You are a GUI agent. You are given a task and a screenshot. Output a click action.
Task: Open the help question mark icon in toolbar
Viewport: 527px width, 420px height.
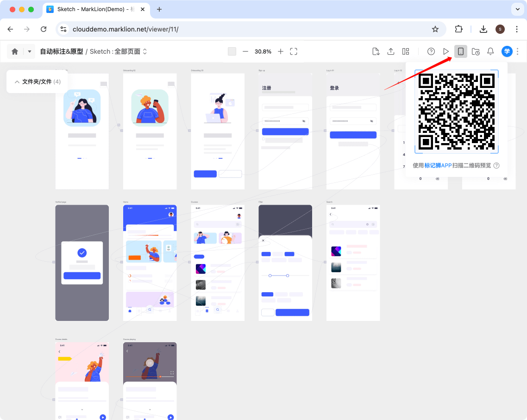coord(431,51)
